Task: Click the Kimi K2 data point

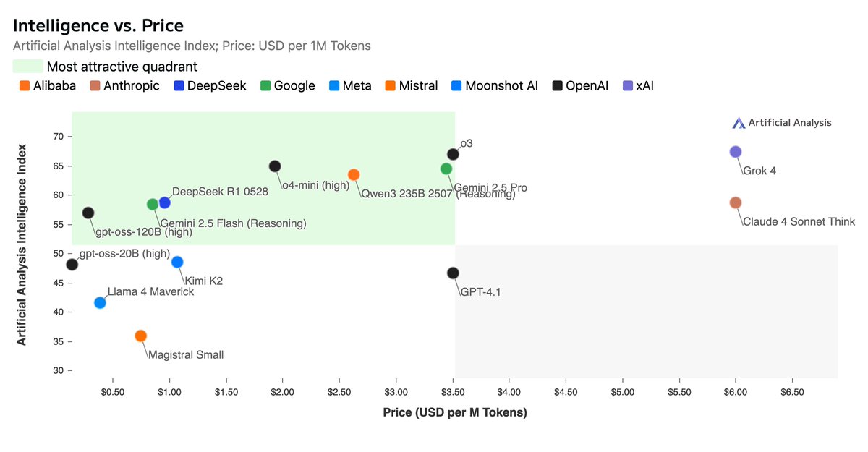Action: coord(177,262)
